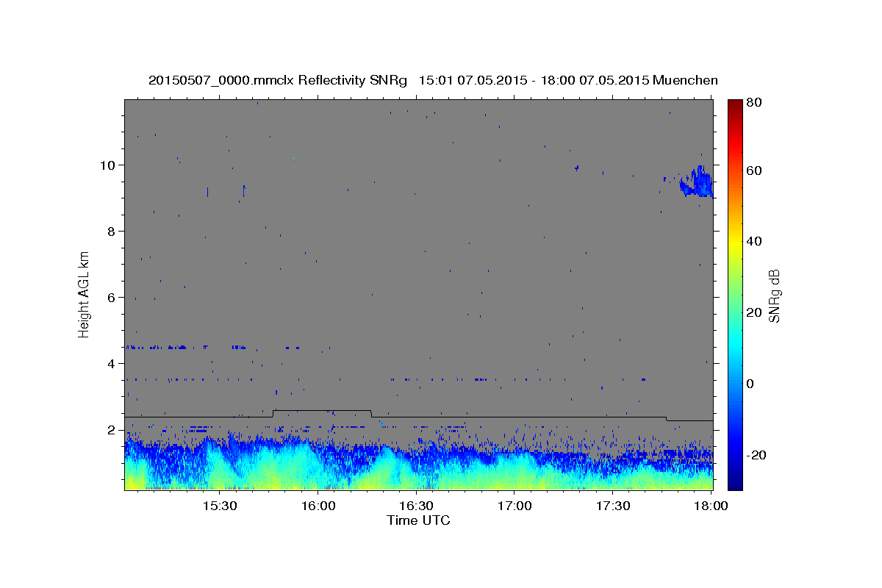Click the height tick label 6
The height and width of the screenshot is (588, 882).
(112, 297)
